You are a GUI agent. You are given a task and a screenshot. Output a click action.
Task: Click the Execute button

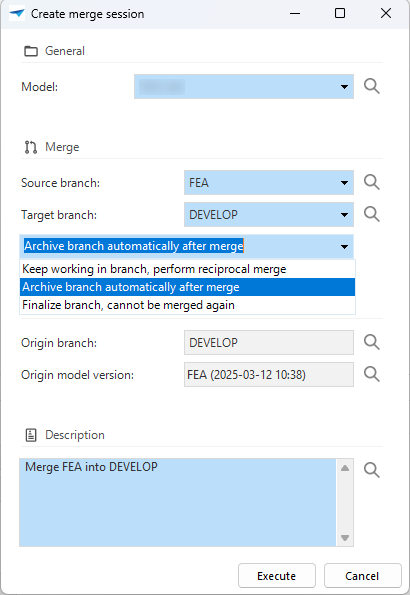pyautogui.click(x=277, y=576)
